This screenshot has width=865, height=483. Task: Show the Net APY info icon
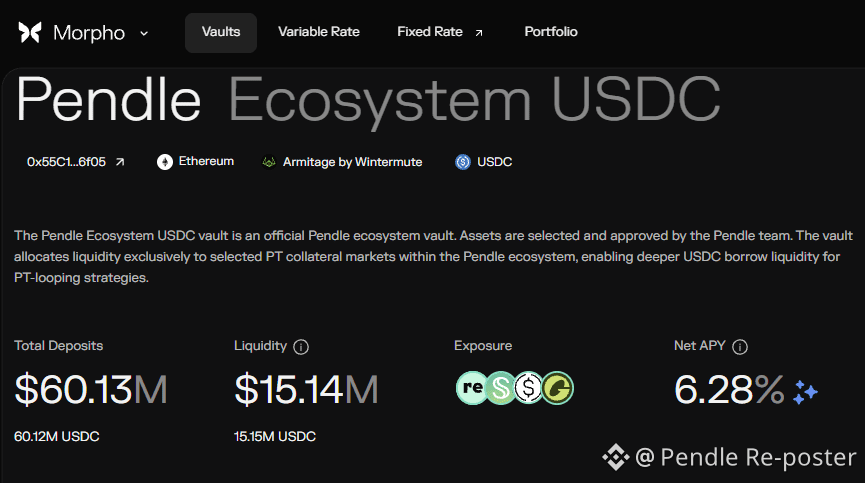pos(739,347)
